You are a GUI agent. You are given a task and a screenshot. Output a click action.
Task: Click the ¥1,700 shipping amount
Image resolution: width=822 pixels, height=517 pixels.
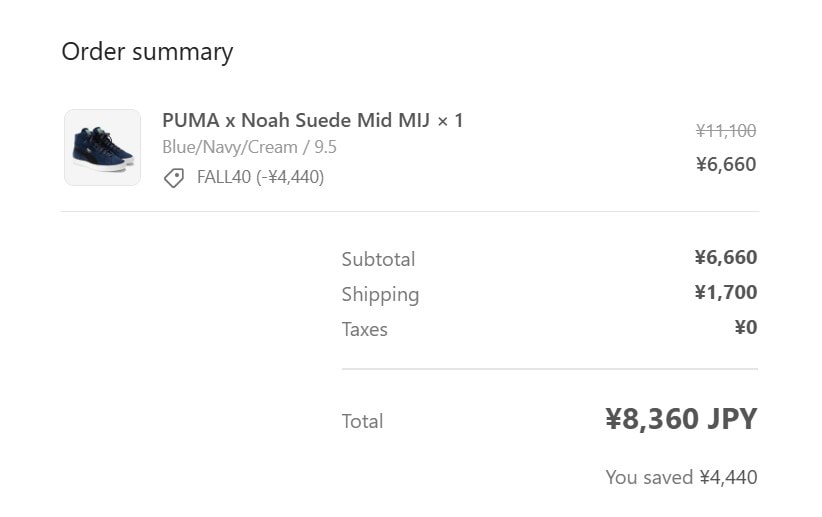(726, 292)
